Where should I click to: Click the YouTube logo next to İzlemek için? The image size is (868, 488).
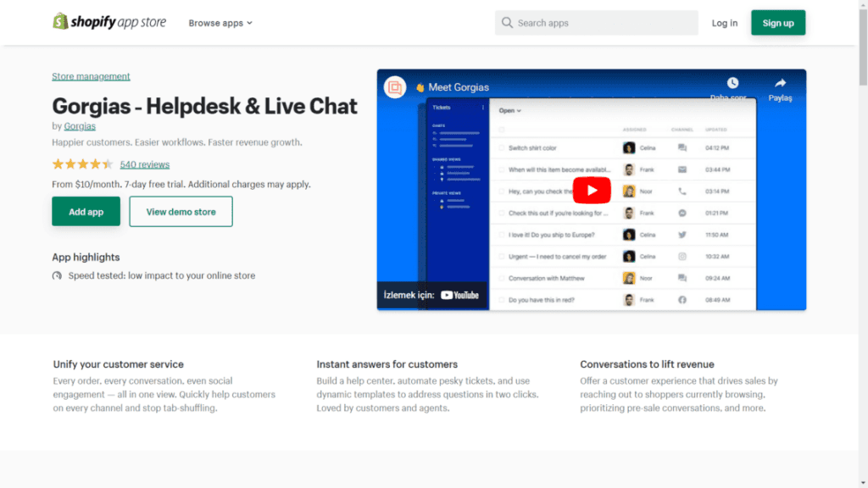tap(461, 295)
